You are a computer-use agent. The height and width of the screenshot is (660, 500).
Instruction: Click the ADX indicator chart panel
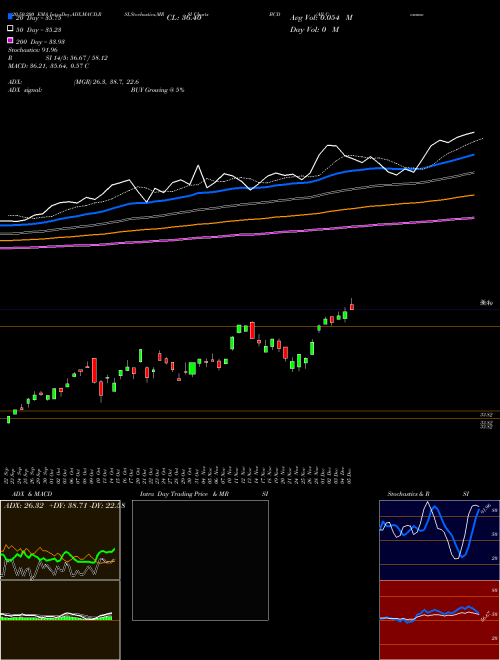pyautogui.click(x=60, y=540)
